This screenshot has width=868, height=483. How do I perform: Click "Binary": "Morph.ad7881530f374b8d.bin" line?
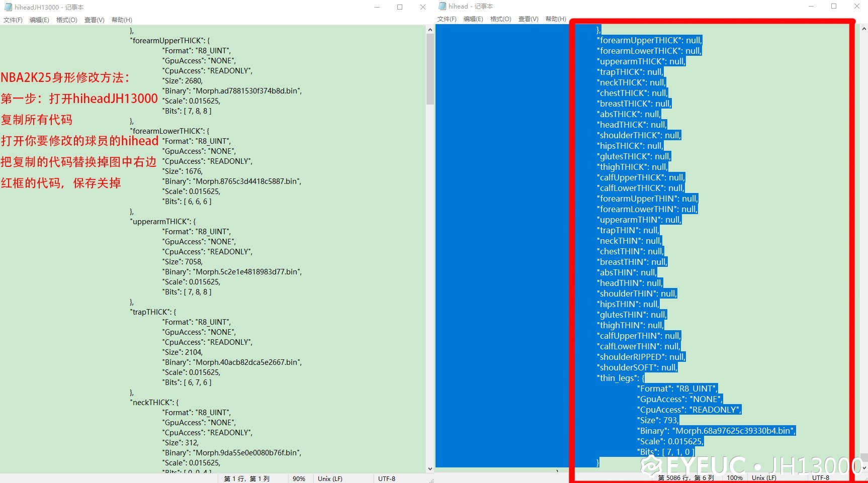point(232,91)
